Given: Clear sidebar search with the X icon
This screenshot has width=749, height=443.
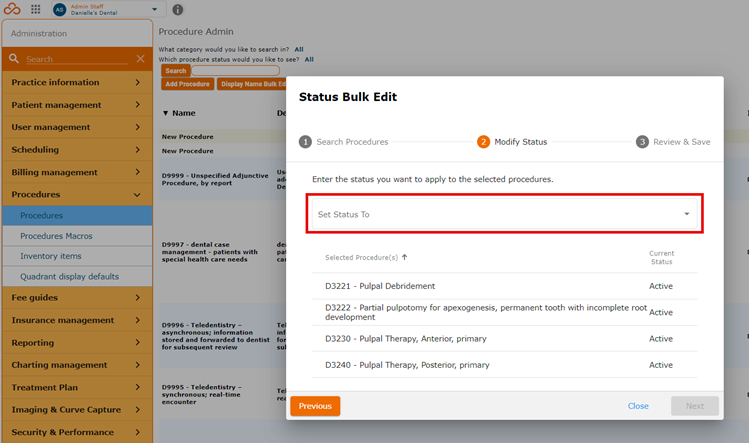Looking at the screenshot, I should (x=140, y=58).
